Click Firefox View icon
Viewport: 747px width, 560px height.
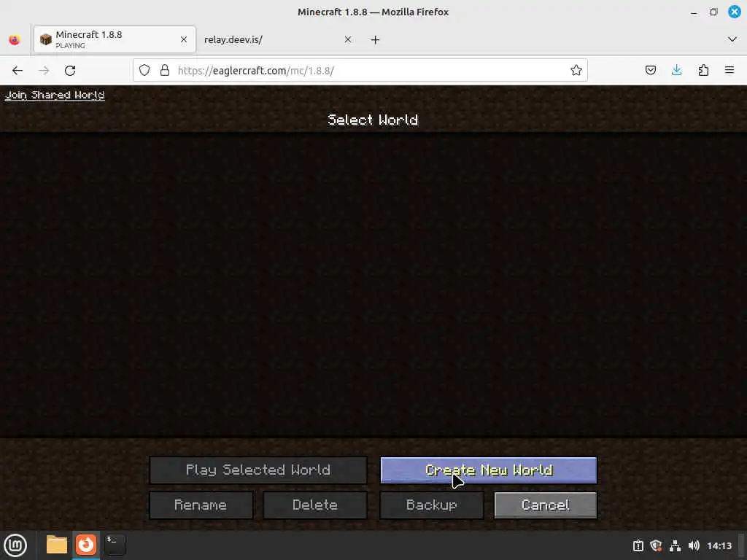[15, 39]
